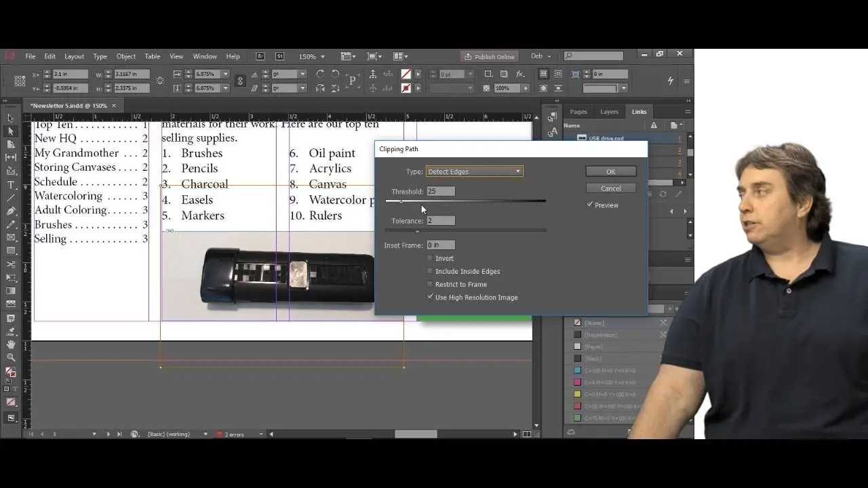
Task: Select the Eyedropper tool
Action: pos(11,331)
